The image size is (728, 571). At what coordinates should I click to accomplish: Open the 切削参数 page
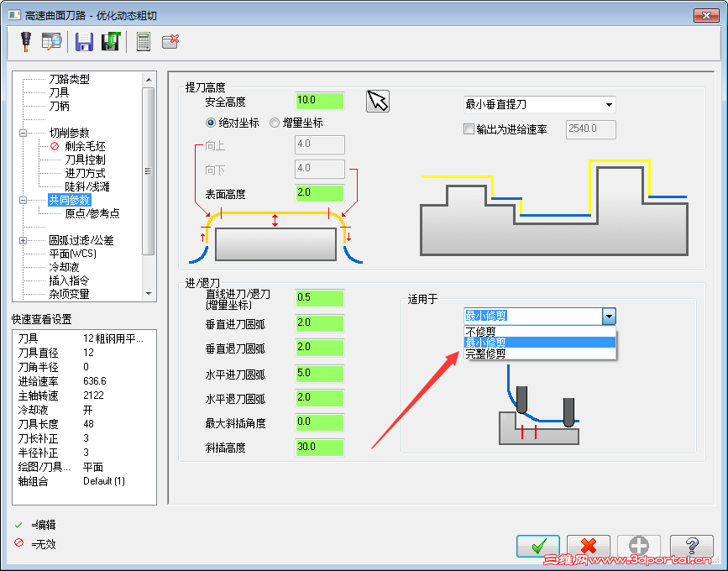(69, 133)
